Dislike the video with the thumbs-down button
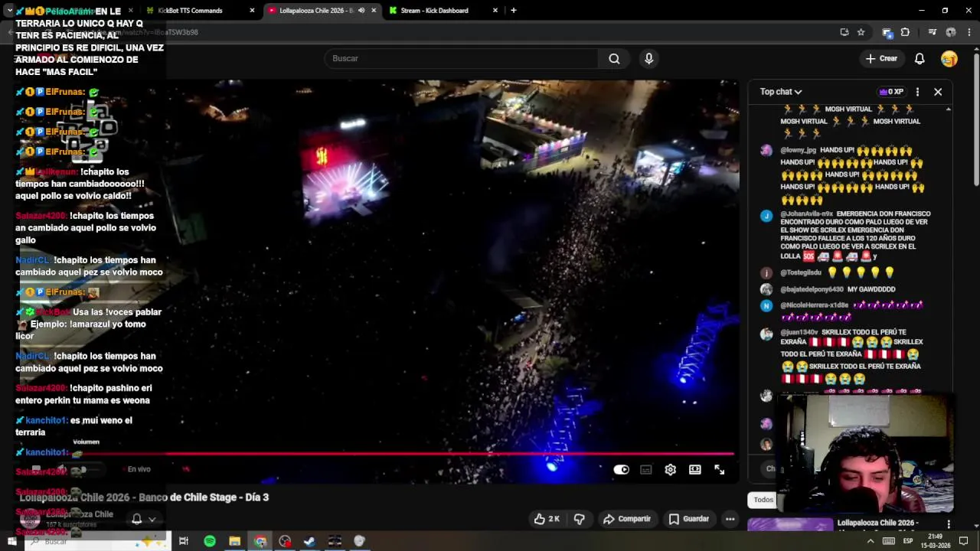The image size is (980, 551). (579, 519)
